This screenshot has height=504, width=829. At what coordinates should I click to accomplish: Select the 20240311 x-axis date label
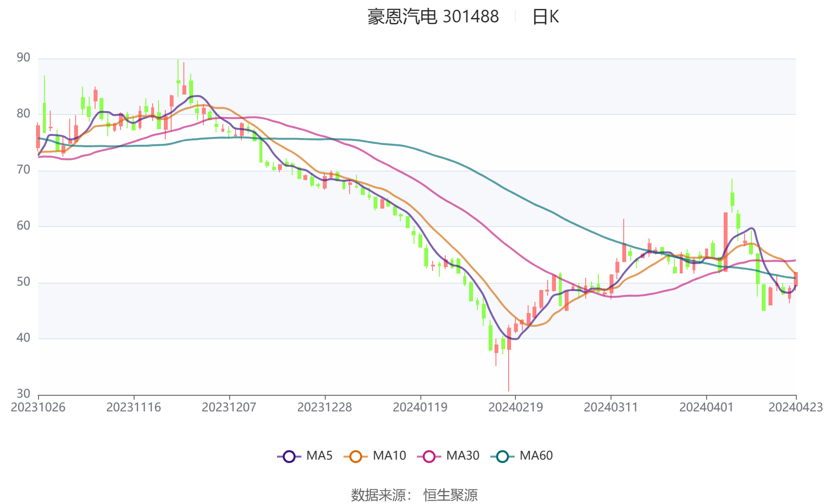tap(611, 407)
